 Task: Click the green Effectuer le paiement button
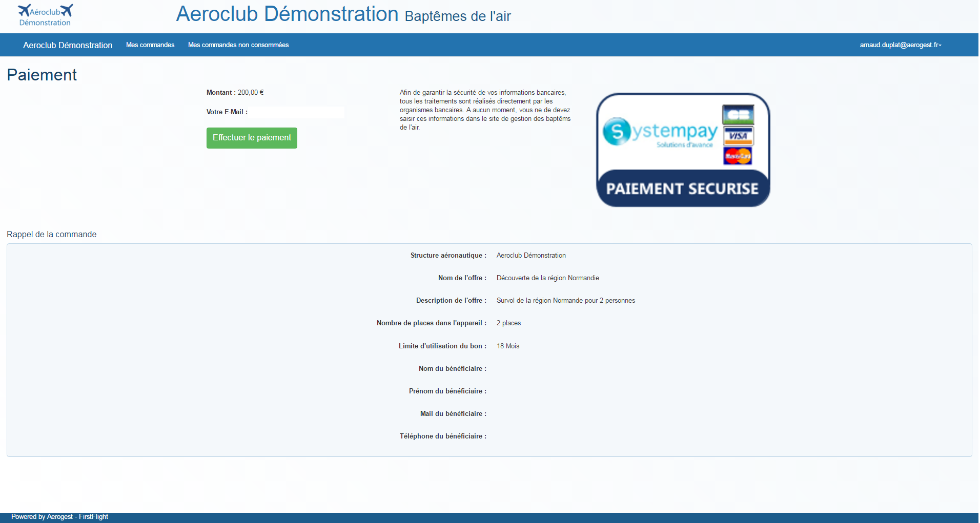pos(252,138)
